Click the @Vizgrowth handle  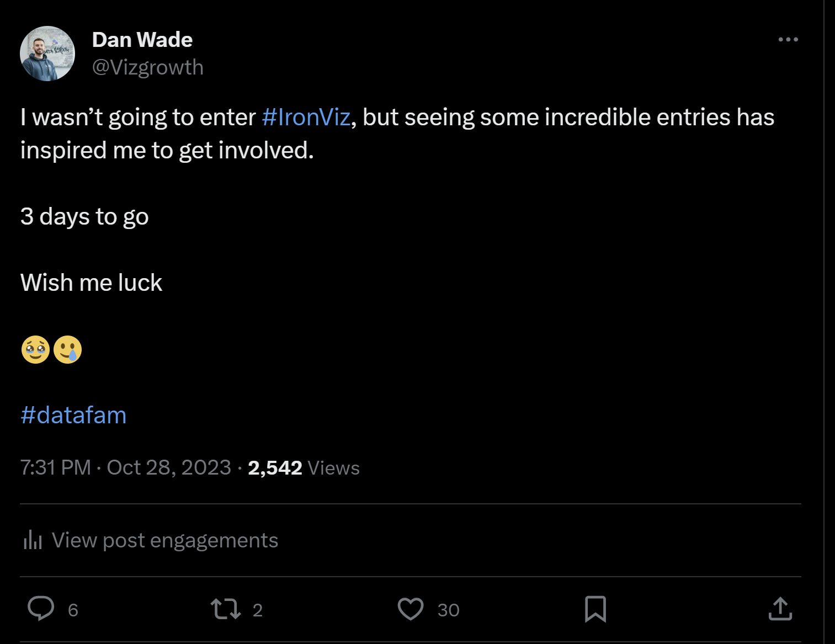point(147,67)
